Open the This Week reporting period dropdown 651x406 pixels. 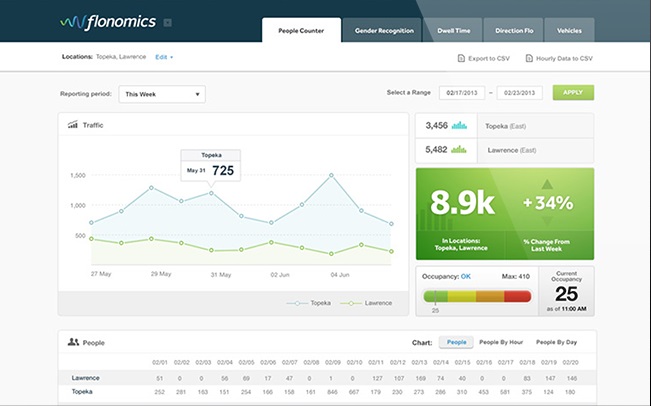coord(162,94)
